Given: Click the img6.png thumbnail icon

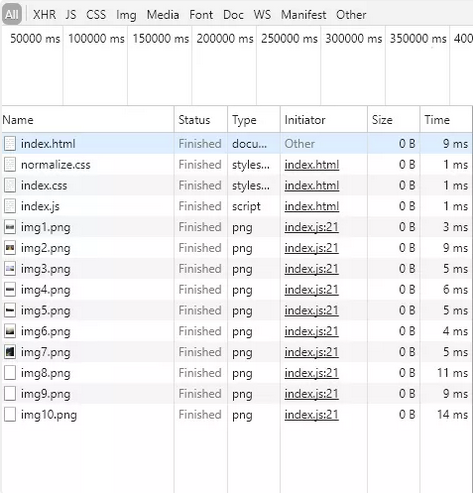Looking at the screenshot, I should click(10, 331).
